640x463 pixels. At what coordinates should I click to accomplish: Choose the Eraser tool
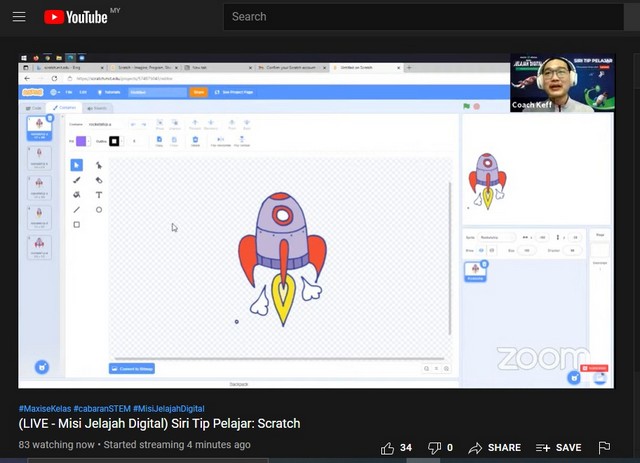coord(99,180)
